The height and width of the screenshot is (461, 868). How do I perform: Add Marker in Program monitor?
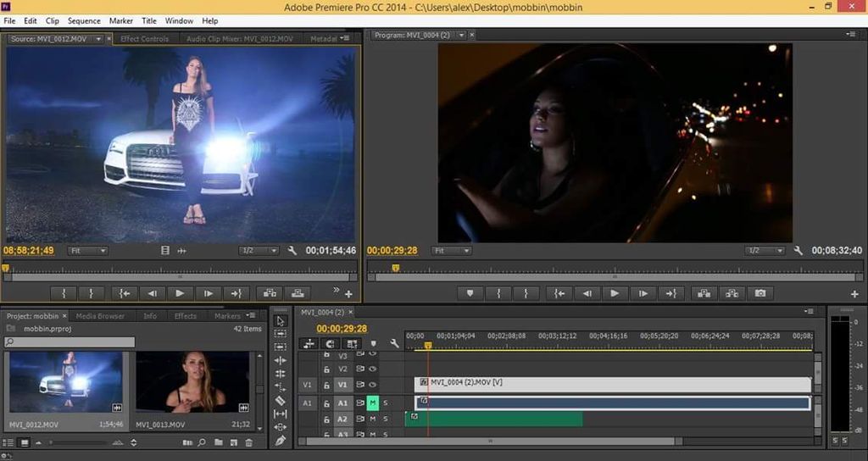(x=470, y=293)
